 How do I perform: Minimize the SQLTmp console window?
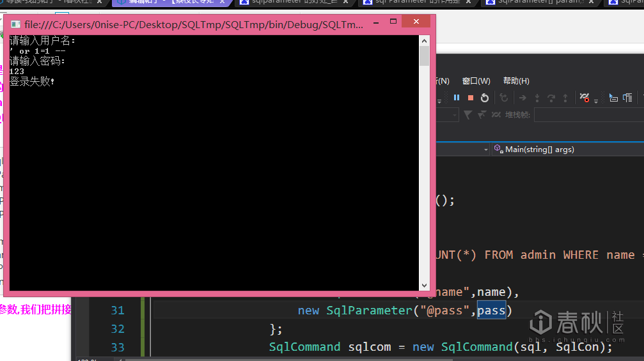tap(376, 22)
